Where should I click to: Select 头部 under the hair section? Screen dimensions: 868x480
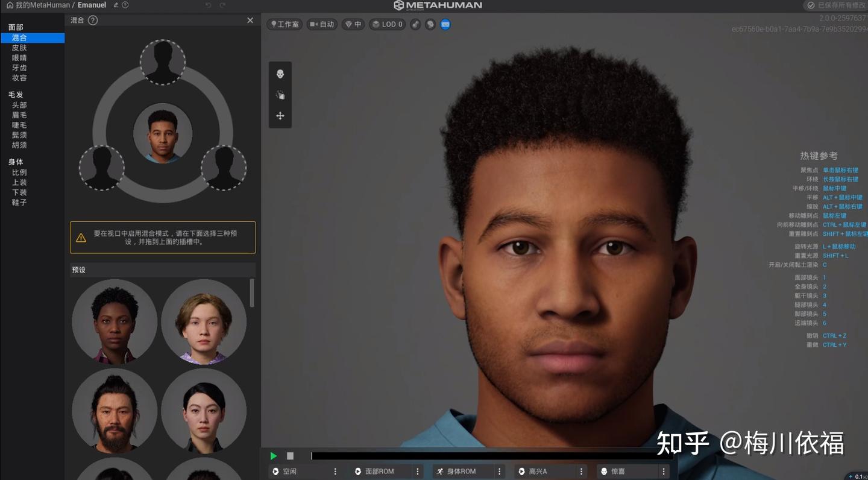point(19,105)
